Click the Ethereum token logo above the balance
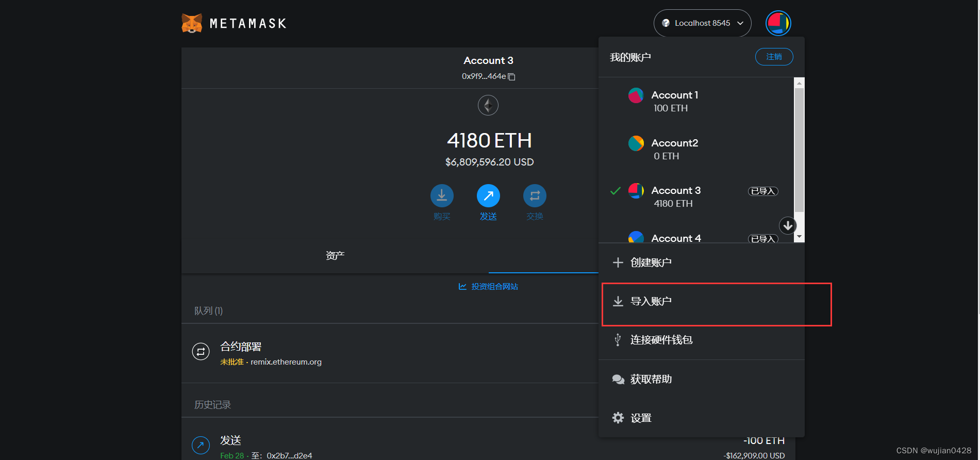Viewport: 980px width, 460px height. 488,105
